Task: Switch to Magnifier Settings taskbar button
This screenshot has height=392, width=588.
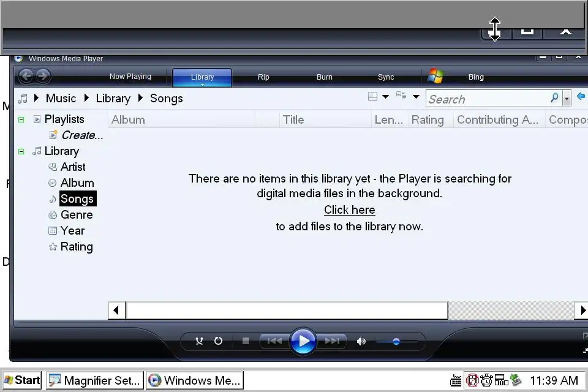Action: point(95,380)
